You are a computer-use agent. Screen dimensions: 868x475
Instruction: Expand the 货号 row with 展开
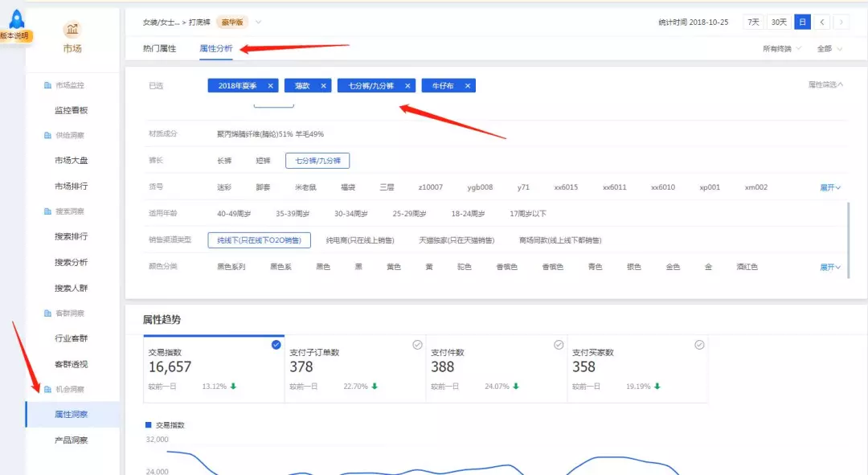[830, 188]
